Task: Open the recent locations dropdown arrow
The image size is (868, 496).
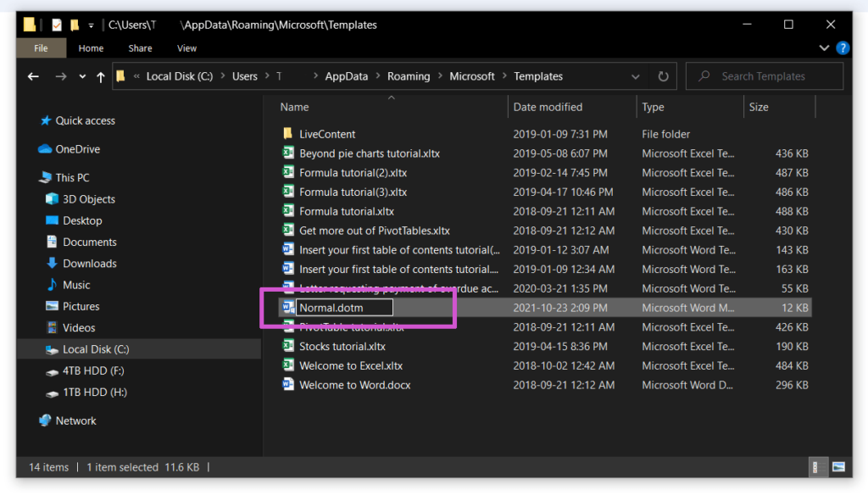Action: (x=82, y=76)
